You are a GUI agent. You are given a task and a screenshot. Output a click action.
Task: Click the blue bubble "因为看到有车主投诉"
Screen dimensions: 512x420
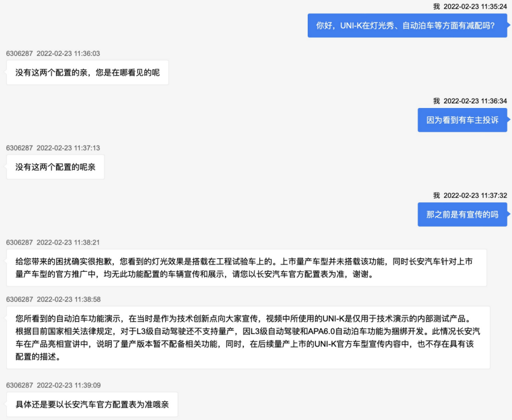tap(462, 120)
